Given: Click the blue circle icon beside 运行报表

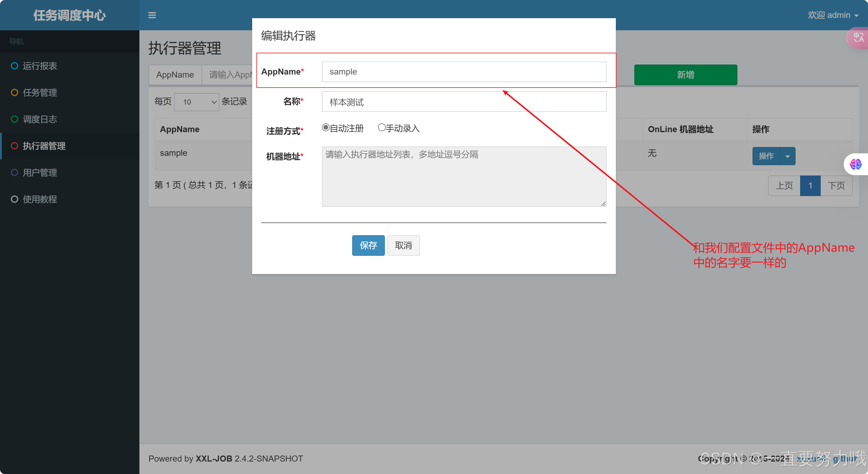Looking at the screenshot, I should [x=15, y=66].
